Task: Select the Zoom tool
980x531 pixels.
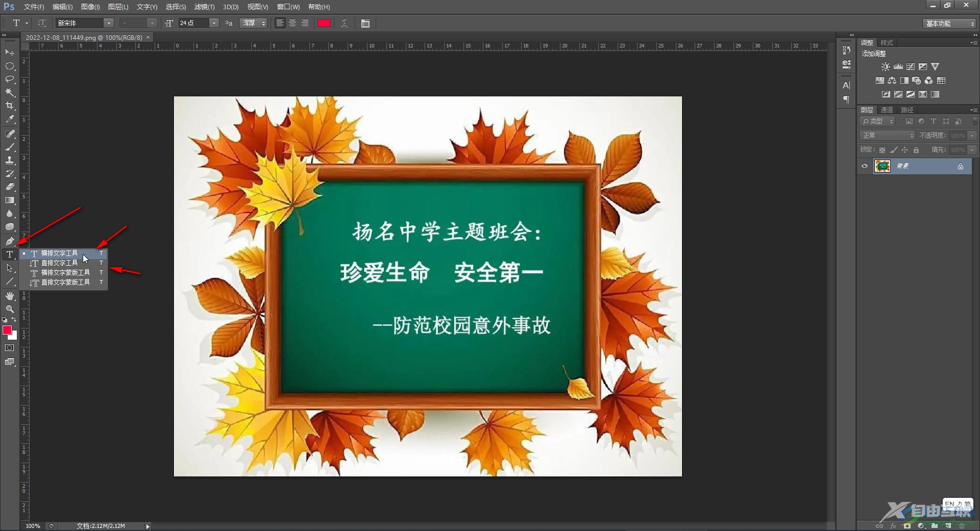Action: tap(10, 309)
